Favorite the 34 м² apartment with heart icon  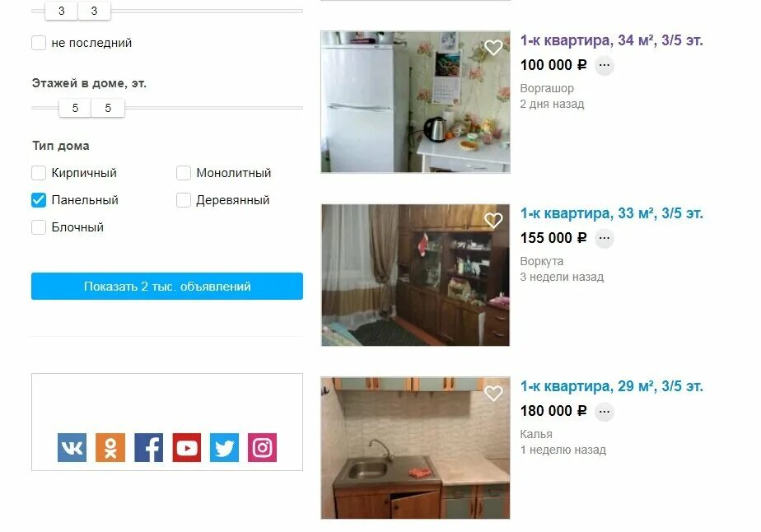tap(493, 48)
